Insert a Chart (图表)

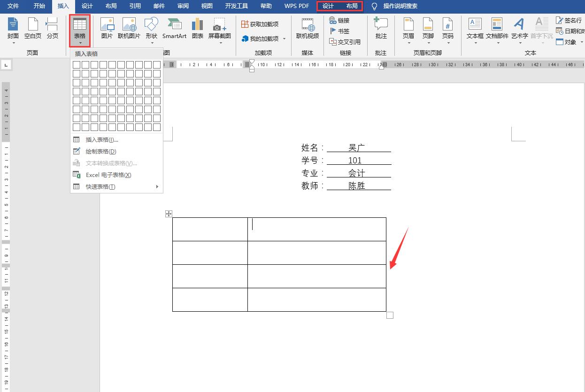tap(197, 29)
